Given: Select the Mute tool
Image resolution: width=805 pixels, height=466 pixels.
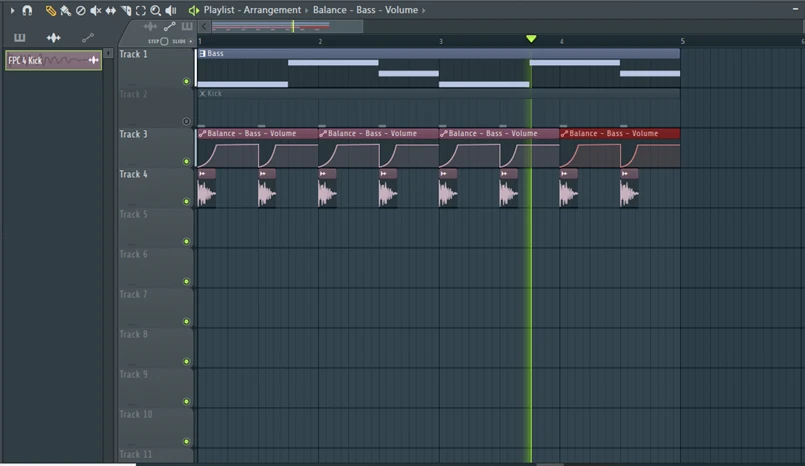Looking at the screenshot, I should click(96, 10).
